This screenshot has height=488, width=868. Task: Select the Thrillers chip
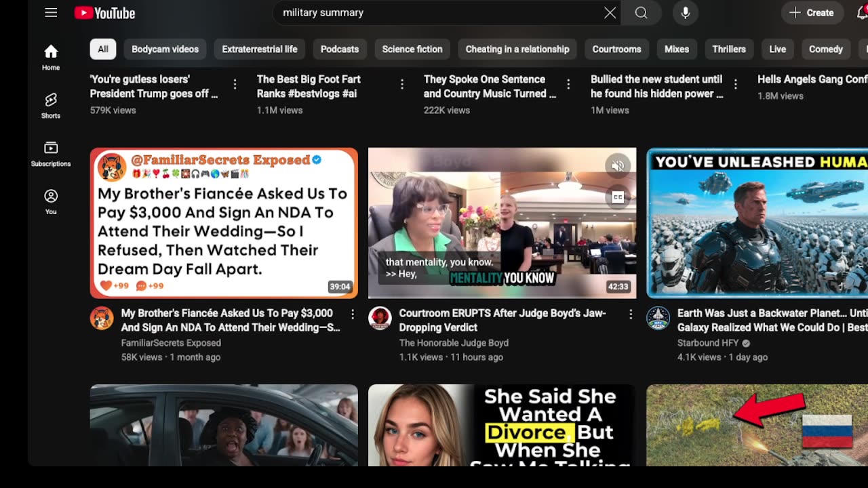729,49
